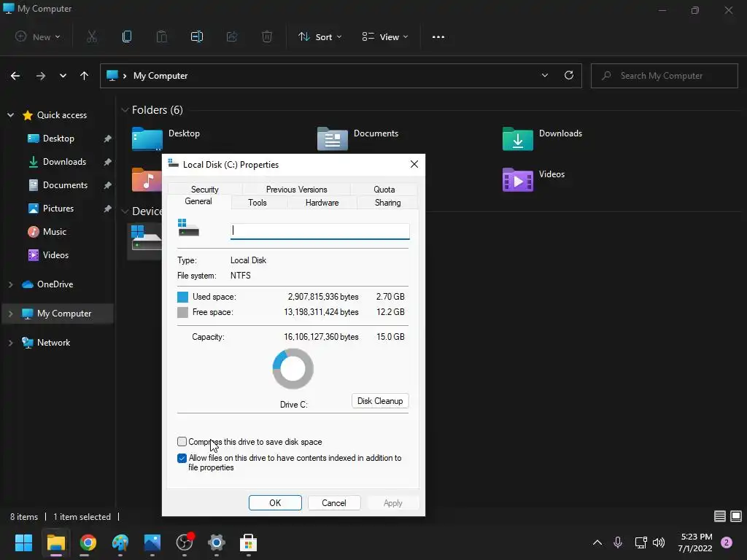Click the Disk Cleanup button
Image resolution: width=747 pixels, height=560 pixels.
(x=379, y=401)
